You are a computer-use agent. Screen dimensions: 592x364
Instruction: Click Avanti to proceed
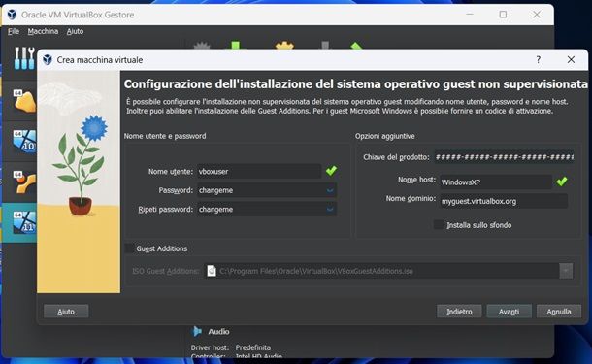tap(509, 312)
